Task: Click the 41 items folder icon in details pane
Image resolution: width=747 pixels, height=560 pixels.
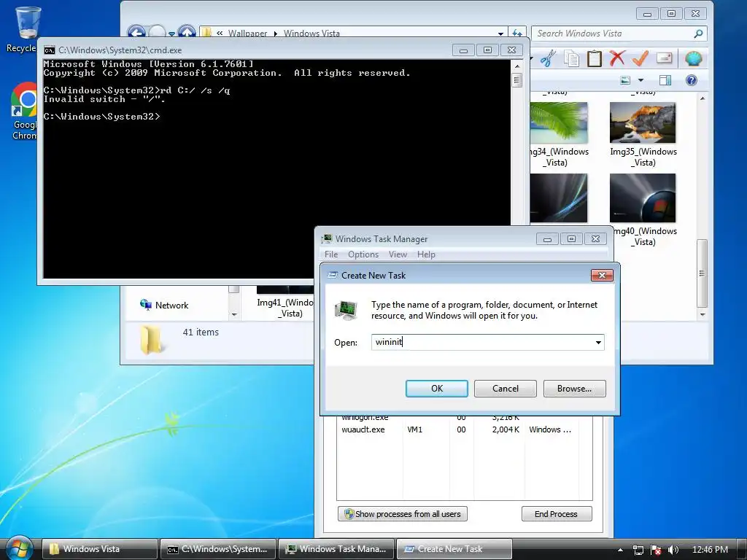Action: (152, 339)
